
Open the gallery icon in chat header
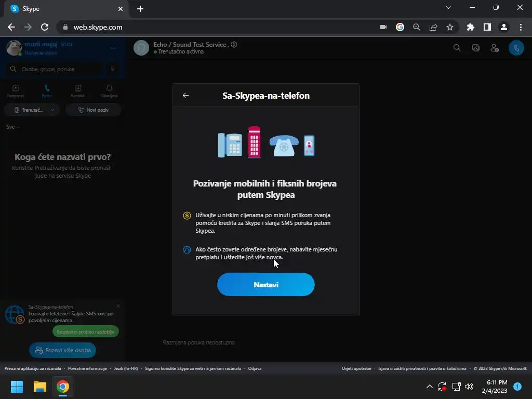pos(476,48)
